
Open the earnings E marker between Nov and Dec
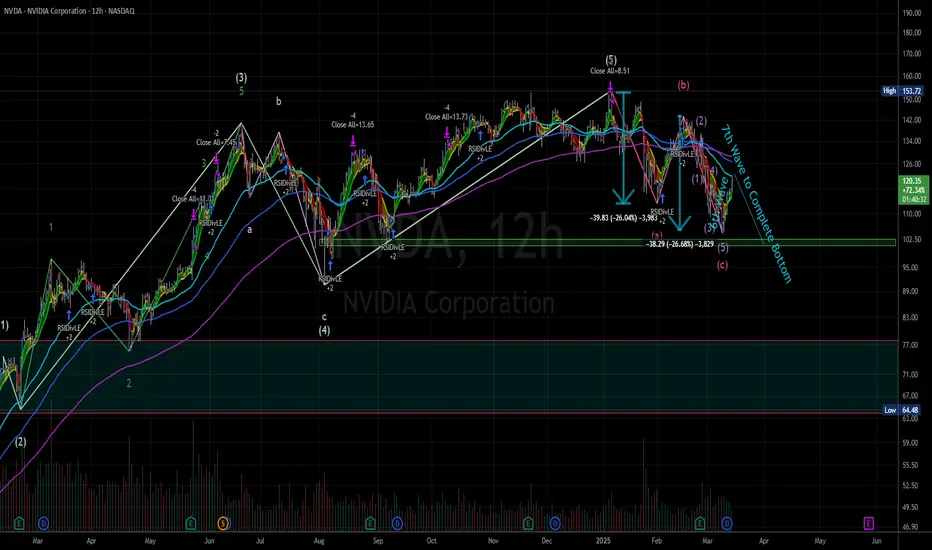[x=528, y=523]
